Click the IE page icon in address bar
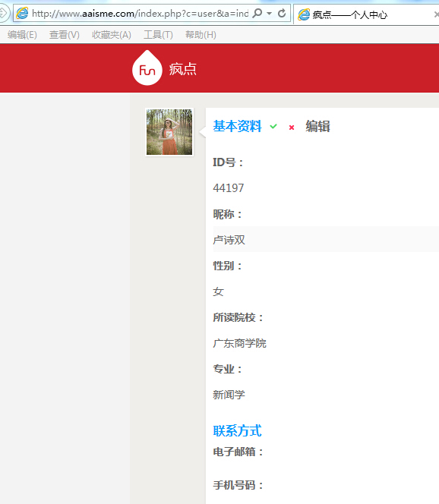The width and height of the screenshot is (439, 504). point(22,13)
